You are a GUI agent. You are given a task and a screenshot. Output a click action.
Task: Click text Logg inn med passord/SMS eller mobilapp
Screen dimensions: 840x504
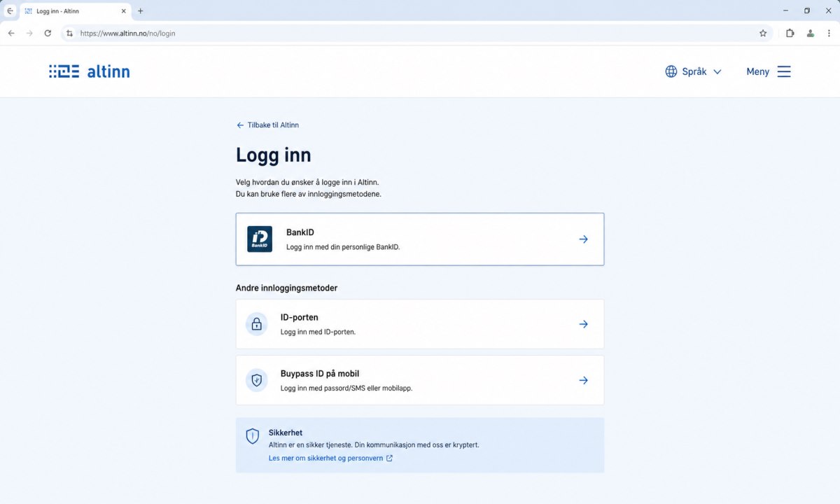[346, 388]
